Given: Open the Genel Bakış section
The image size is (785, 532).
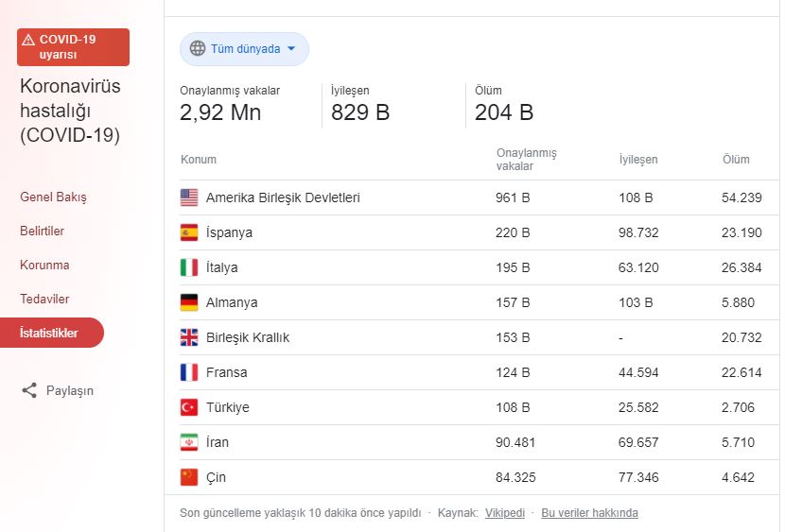Looking at the screenshot, I should click(x=53, y=197).
